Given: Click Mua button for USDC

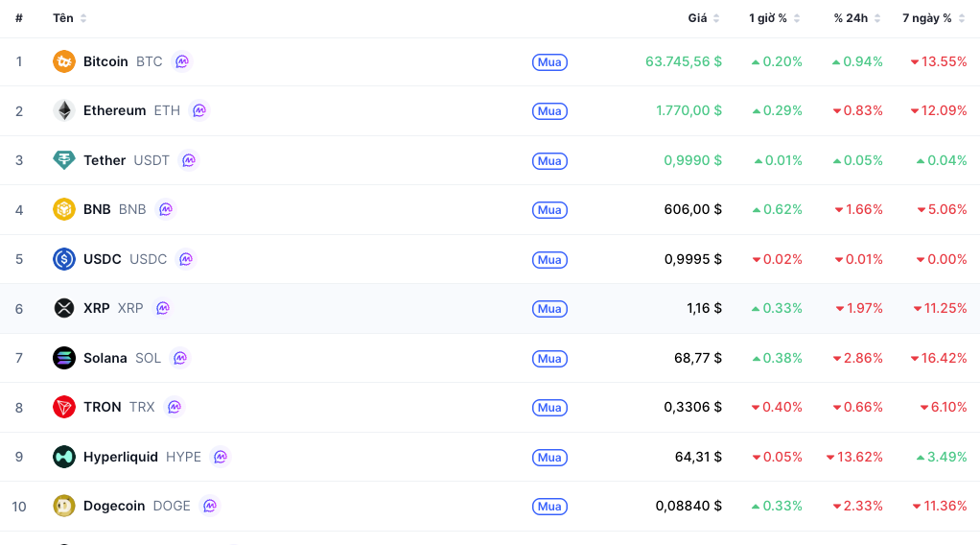Looking at the screenshot, I should click(x=549, y=260).
